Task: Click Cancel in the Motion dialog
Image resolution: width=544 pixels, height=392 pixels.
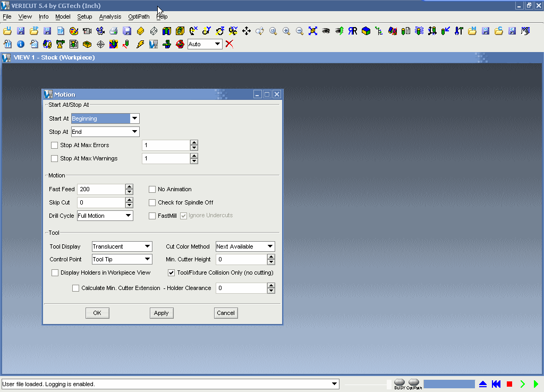Action: pyautogui.click(x=226, y=313)
